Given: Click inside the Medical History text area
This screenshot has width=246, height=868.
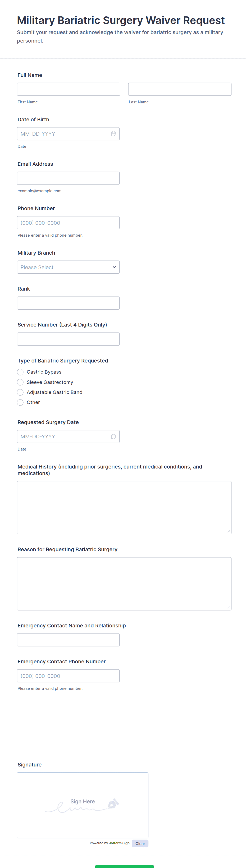Looking at the screenshot, I should [124, 507].
